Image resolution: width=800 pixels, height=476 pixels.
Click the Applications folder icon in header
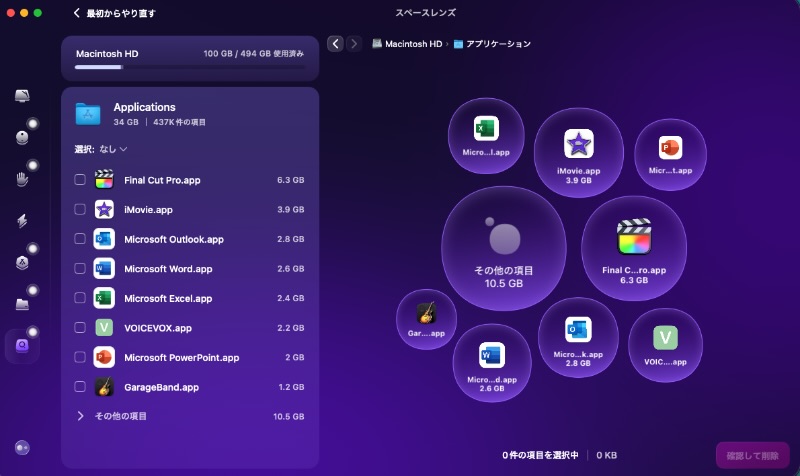[x=88, y=113]
